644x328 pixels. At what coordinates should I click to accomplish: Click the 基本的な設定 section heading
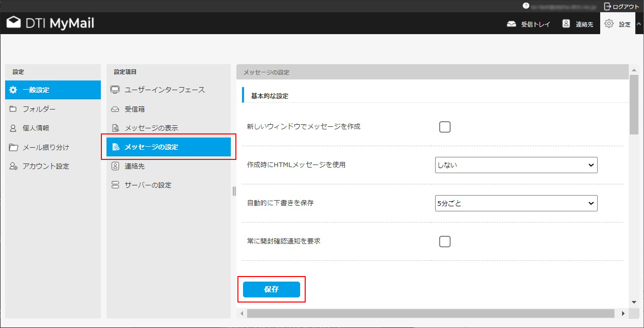pos(270,96)
